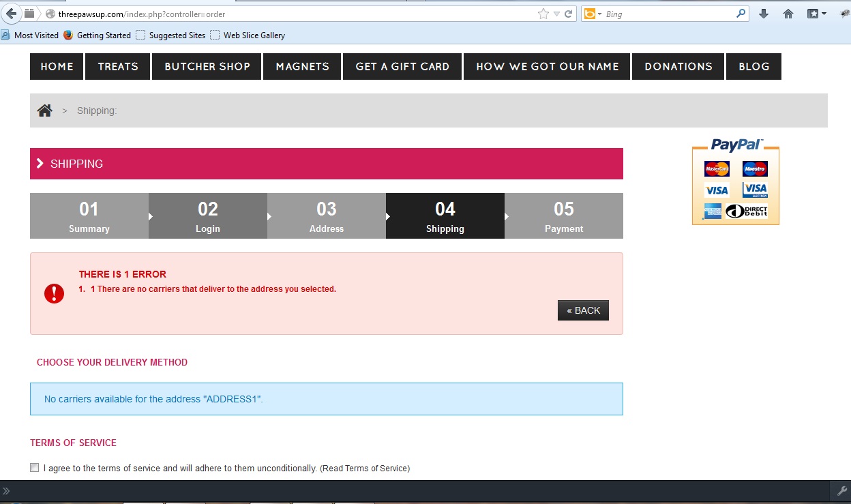Click the Shipping: breadcrumb text
This screenshot has height=504, width=851.
pos(97,110)
